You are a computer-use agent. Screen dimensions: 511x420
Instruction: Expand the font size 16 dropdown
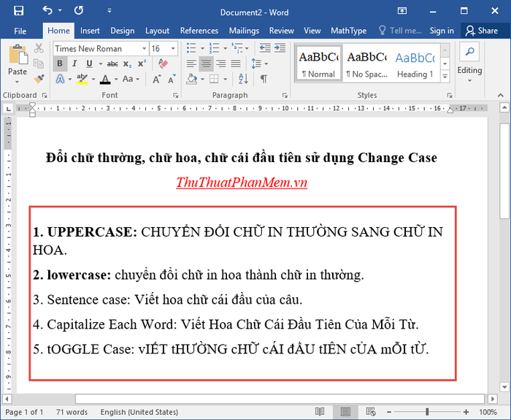tap(173, 49)
